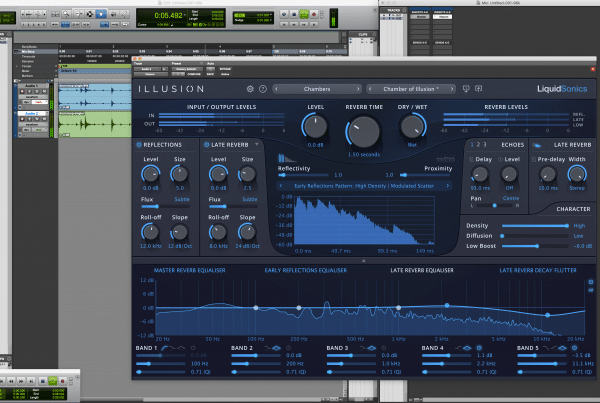
Task: Select the Zoomer tool in Pro Tools toolbar
Action: [66, 14]
